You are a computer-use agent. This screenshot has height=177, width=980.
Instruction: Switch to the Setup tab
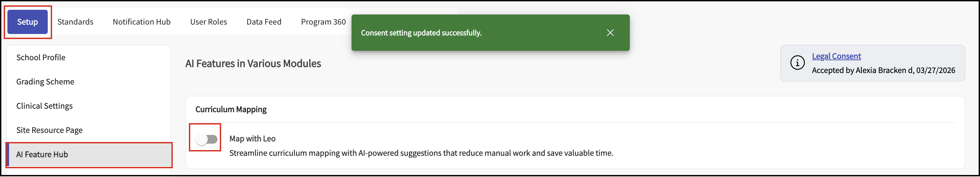pyautogui.click(x=28, y=22)
